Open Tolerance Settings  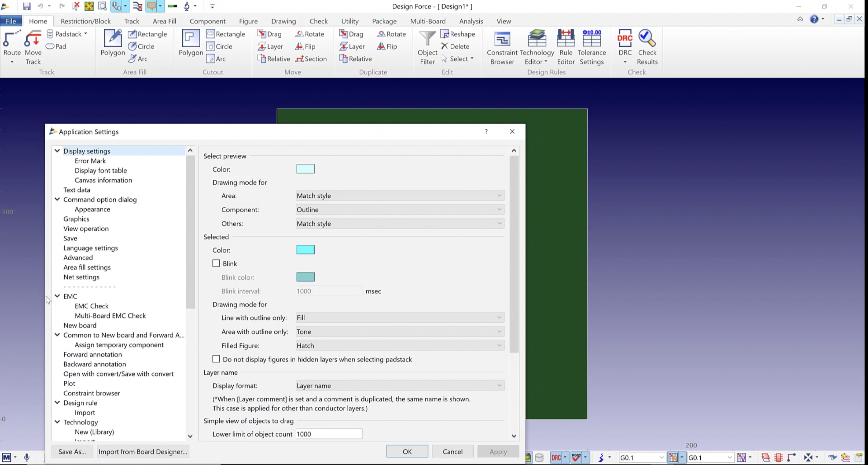point(592,47)
